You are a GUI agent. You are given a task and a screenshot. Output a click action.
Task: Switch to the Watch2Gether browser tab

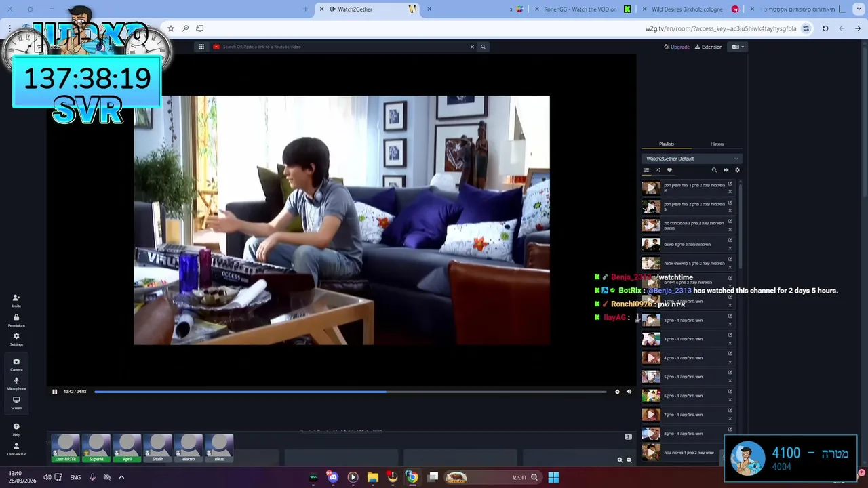368,9
